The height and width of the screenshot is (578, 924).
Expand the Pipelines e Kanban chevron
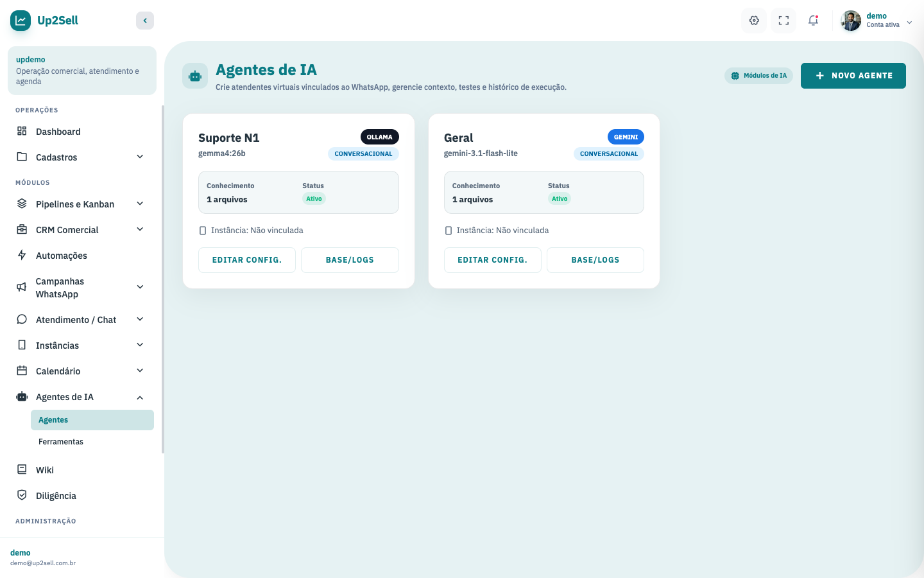(140, 204)
